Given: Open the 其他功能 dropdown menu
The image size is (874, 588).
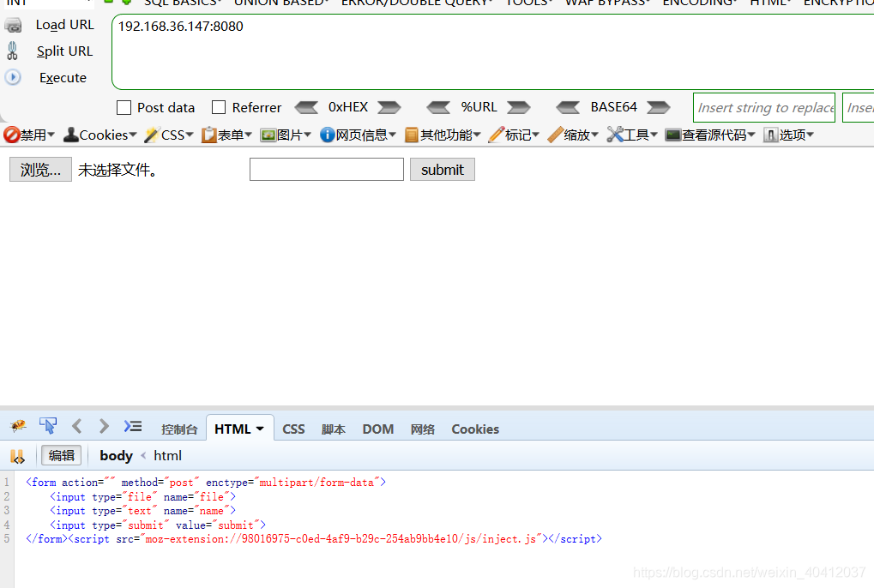Looking at the screenshot, I should click(x=443, y=135).
